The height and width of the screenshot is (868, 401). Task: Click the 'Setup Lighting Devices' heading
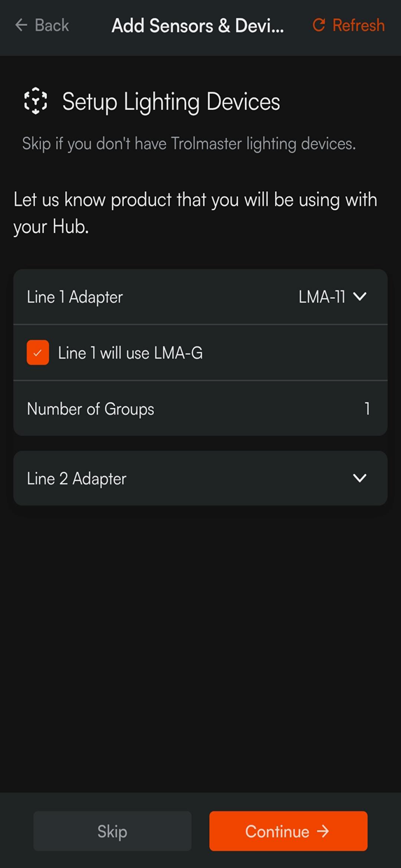click(171, 101)
